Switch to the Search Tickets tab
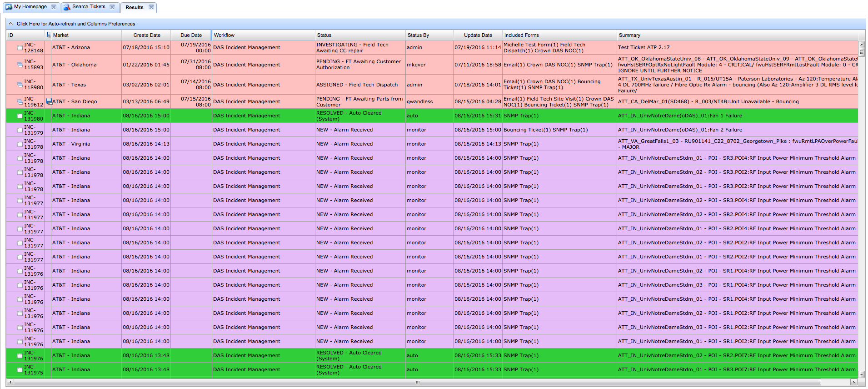Screen dimensions: 868x389 [89, 7]
